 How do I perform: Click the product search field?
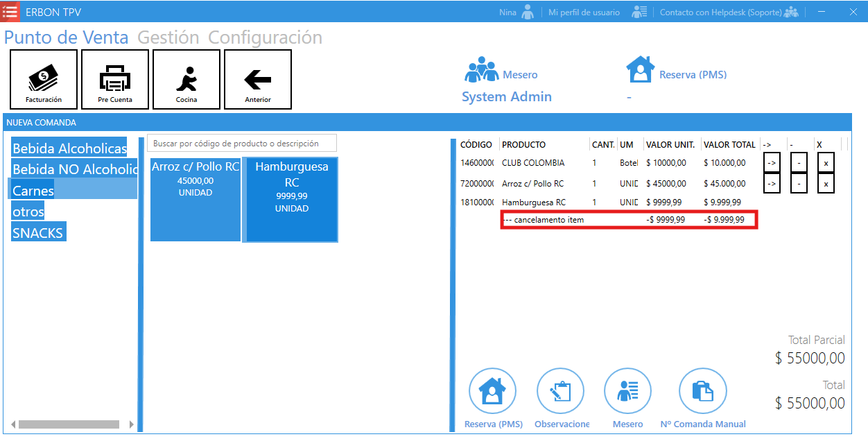pyautogui.click(x=241, y=144)
